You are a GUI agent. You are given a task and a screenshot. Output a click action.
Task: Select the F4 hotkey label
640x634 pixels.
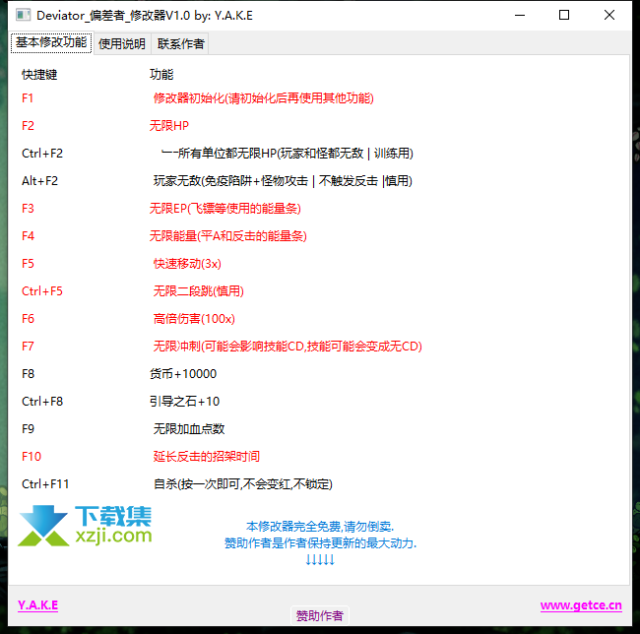coord(28,236)
